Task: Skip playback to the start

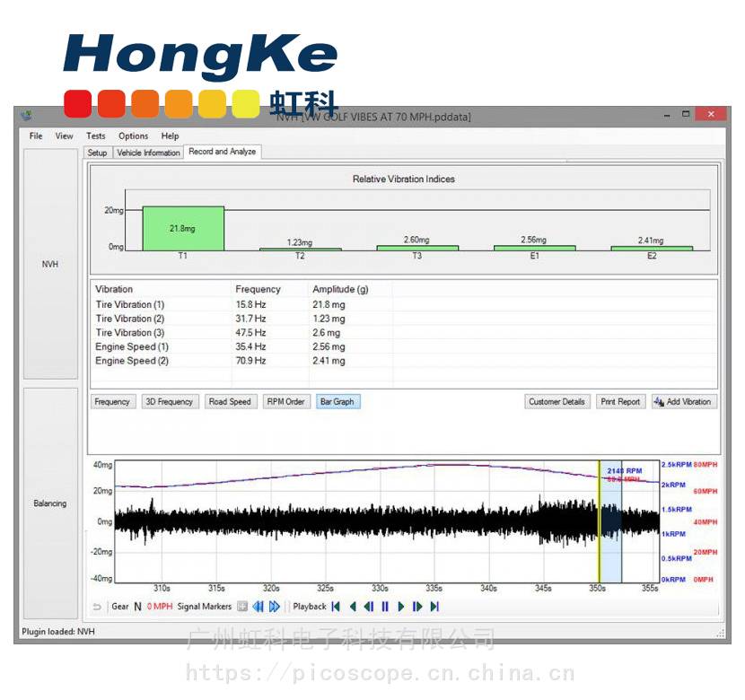Action: [336, 607]
